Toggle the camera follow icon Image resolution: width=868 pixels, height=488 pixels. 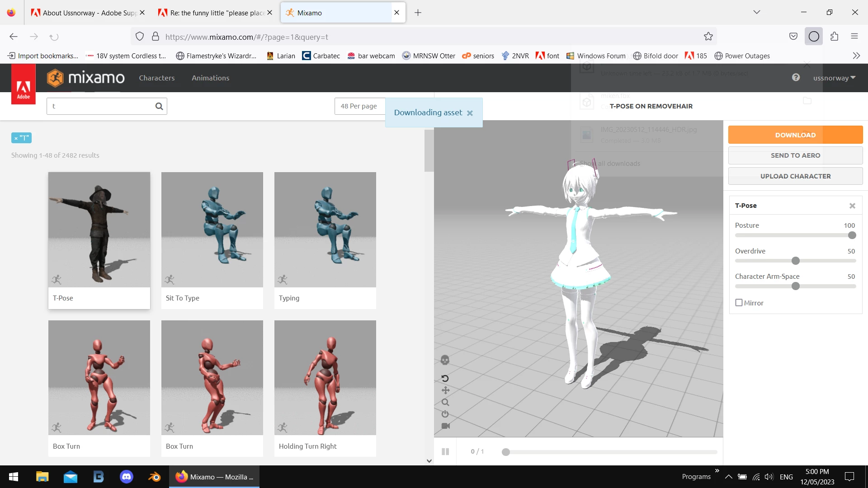445,426
